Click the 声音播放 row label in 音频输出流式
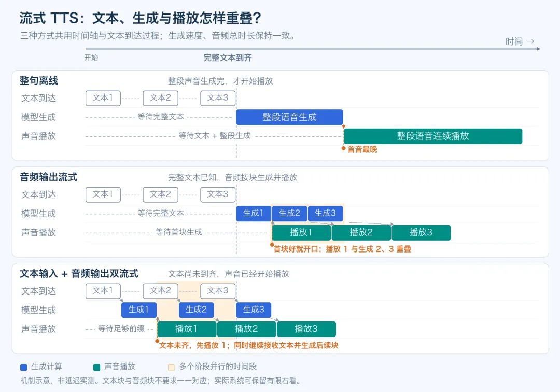This screenshot has width=560, height=392. click(38, 232)
